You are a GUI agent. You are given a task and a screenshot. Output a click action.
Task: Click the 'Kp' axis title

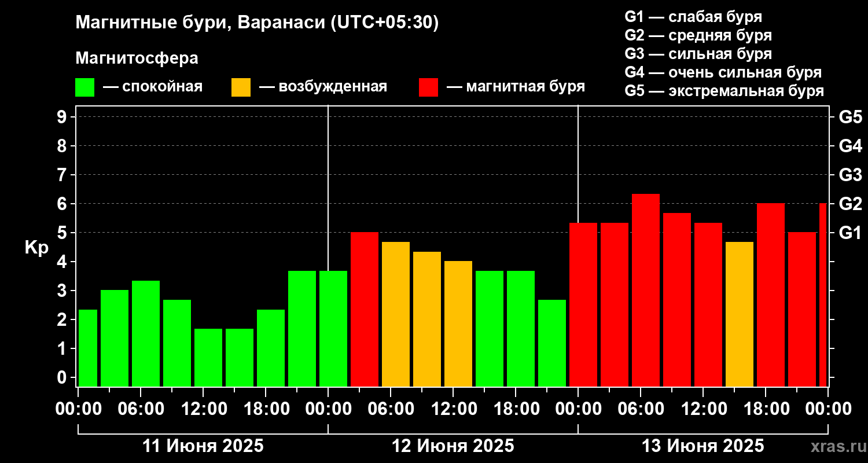tap(36, 248)
